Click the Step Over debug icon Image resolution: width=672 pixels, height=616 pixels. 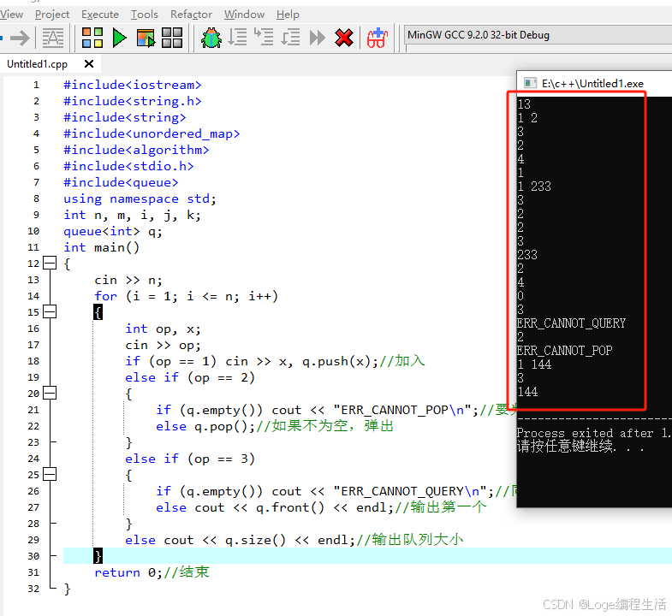tap(237, 38)
